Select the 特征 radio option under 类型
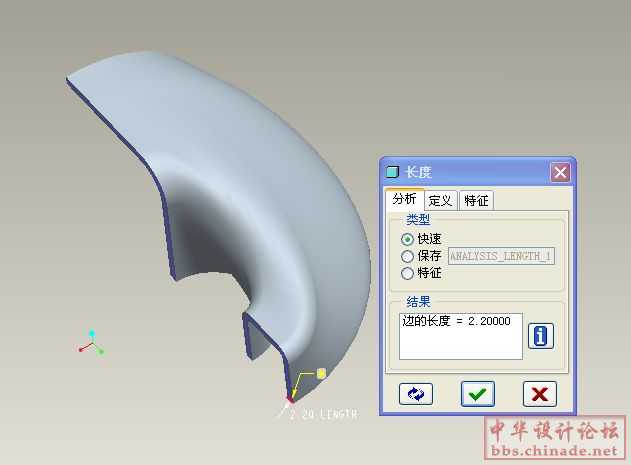Image resolution: width=631 pixels, height=465 pixels. point(407,273)
